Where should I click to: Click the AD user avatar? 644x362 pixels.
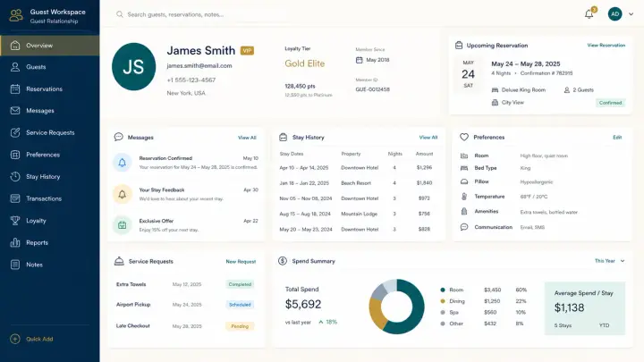[x=614, y=14]
